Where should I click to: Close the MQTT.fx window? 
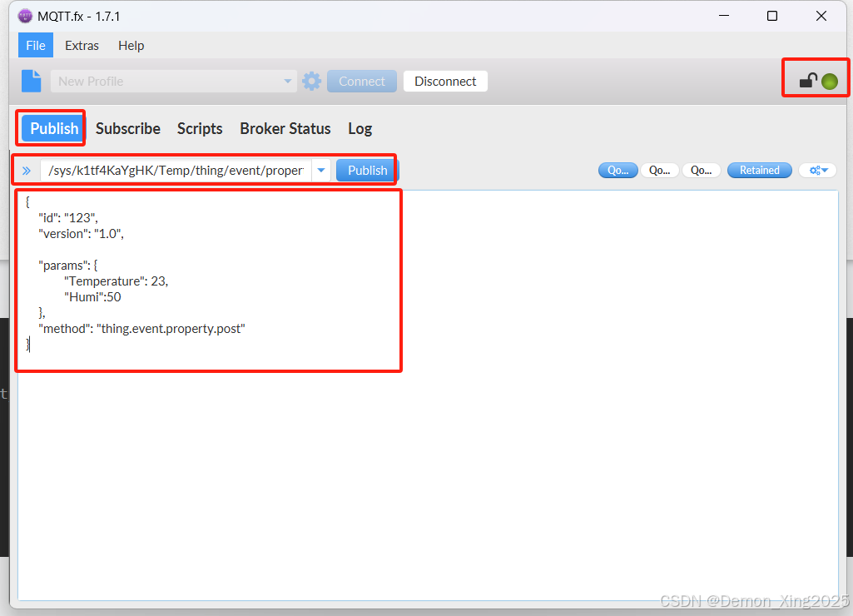click(x=821, y=16)
